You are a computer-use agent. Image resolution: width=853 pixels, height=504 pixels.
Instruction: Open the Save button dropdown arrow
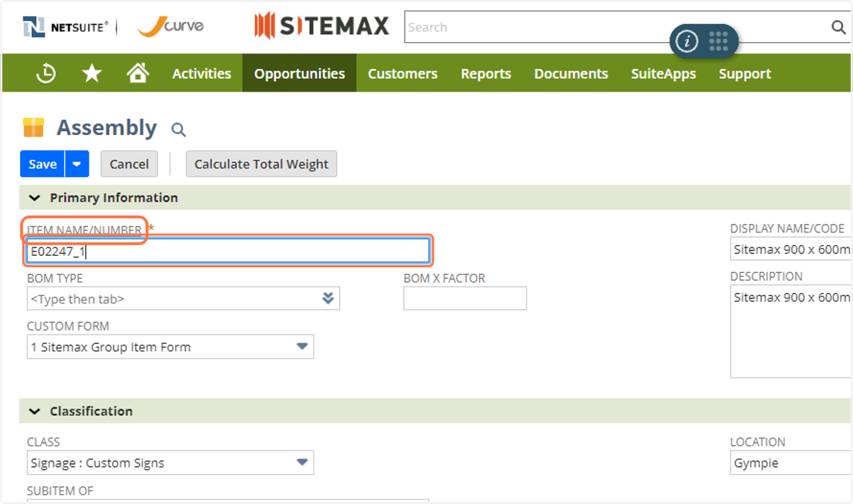coord(77,163)
